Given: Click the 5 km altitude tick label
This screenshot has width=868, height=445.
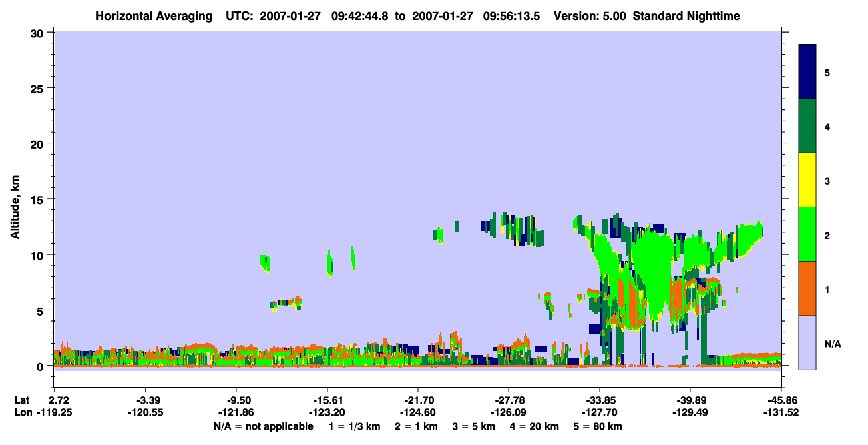Looking at the screenshot, I should click(42, 310).
